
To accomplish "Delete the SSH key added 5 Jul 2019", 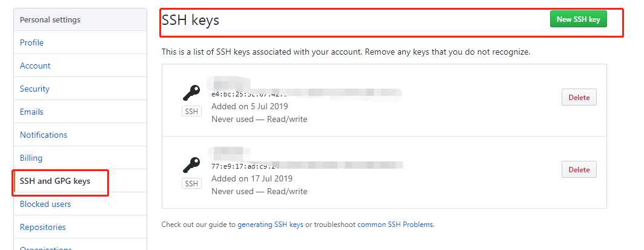I will tap(579, 98).
